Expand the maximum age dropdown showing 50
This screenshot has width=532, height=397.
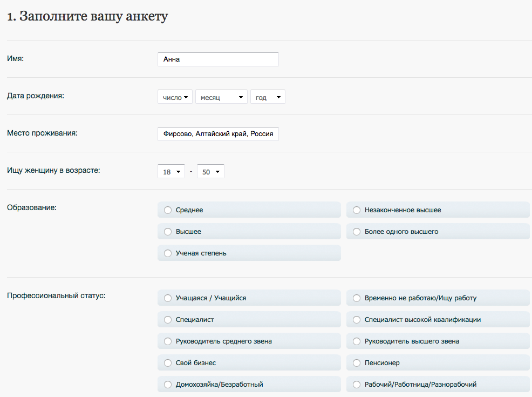[211, 172]
